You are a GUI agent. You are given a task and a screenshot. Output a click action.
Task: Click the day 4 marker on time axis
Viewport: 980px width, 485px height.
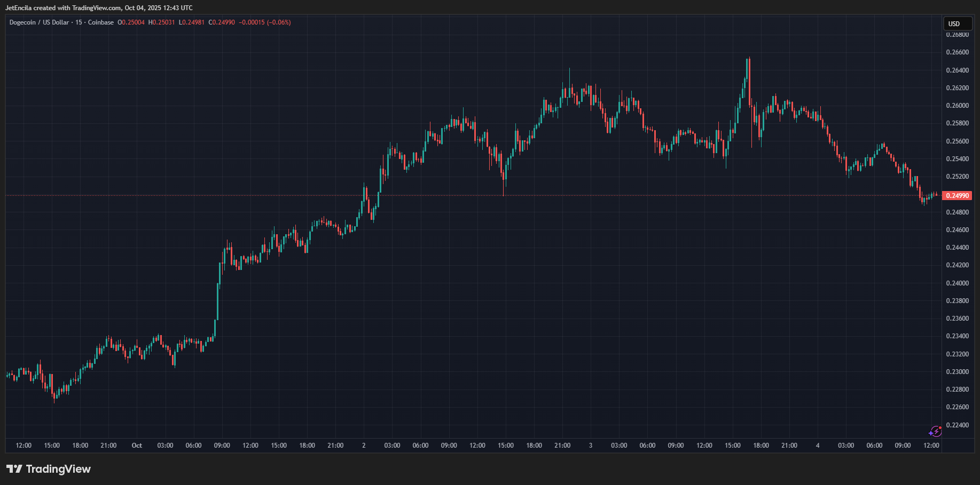(818, 446)
